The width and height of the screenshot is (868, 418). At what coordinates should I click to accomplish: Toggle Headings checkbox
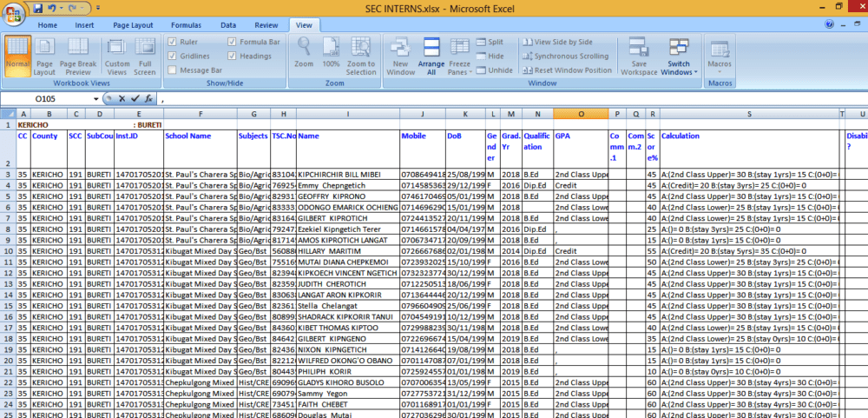232,56
